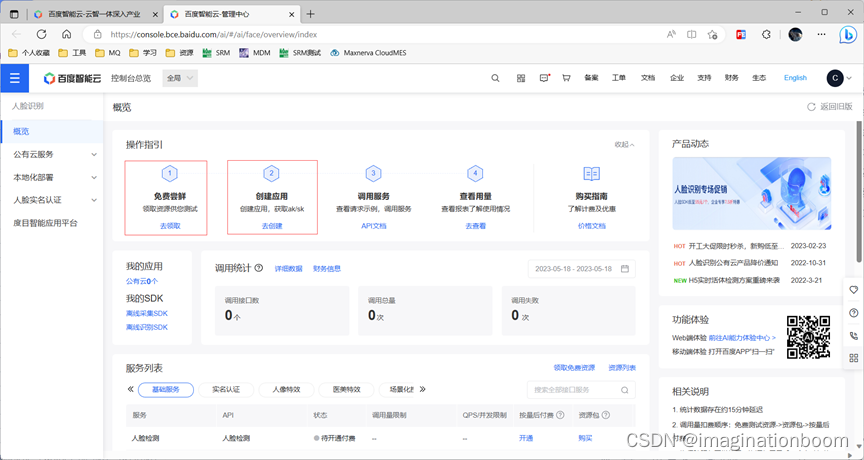Viewport: 864px width, 460px height.
Task: Click search icon in service search box
Action: (625, 390)
